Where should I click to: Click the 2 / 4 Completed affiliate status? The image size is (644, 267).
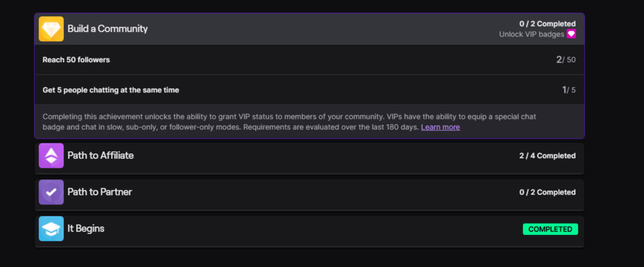547,156
